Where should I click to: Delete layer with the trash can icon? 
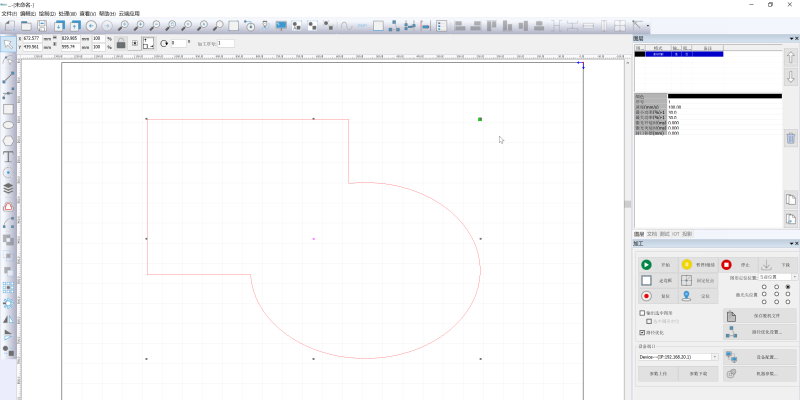coord(790,138)
